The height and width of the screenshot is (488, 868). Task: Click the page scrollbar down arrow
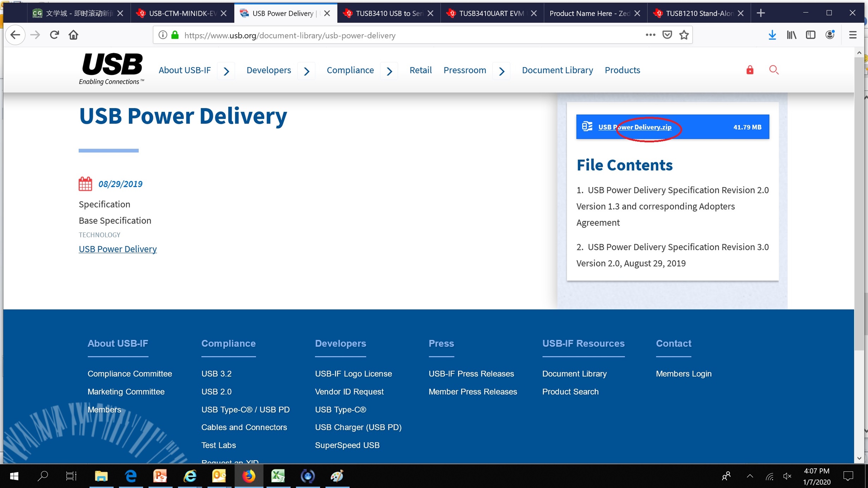click(x=859, y=458)
